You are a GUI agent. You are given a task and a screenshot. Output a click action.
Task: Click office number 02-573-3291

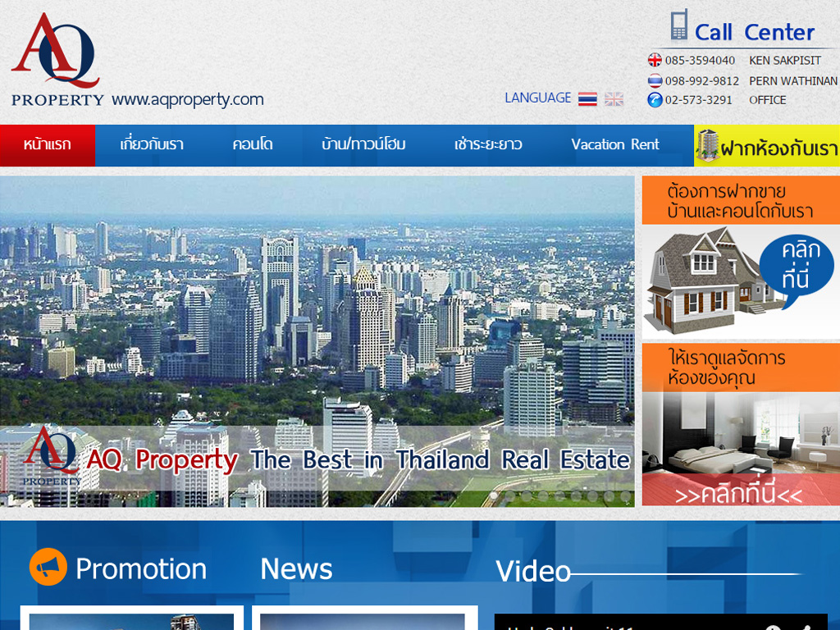click(x=698, y=100)
